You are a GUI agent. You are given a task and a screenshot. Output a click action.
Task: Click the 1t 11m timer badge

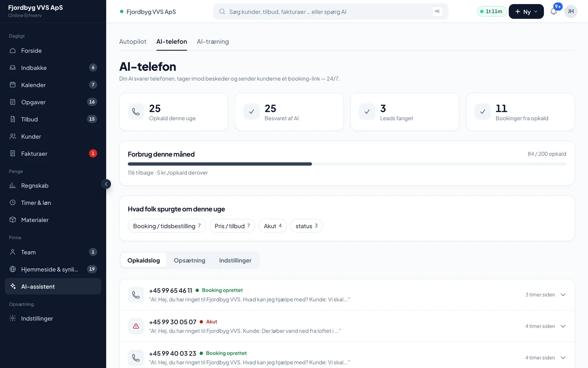click(x=491, y=11)
